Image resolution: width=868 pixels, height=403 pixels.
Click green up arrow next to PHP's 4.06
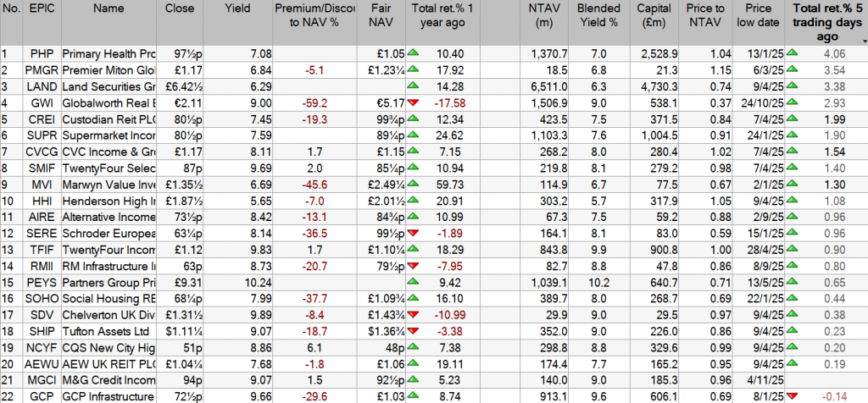tap(793, 54)
